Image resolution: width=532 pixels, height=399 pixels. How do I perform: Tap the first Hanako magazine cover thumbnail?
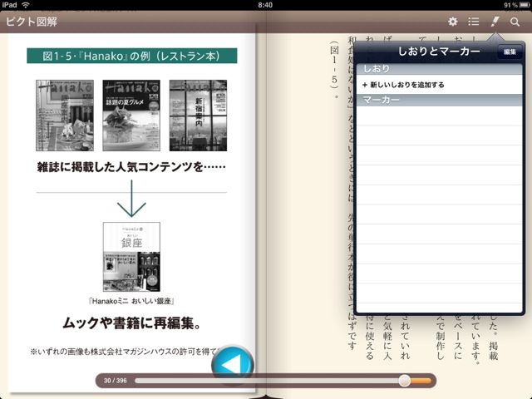pyautogui.click(x=65, y=116)
